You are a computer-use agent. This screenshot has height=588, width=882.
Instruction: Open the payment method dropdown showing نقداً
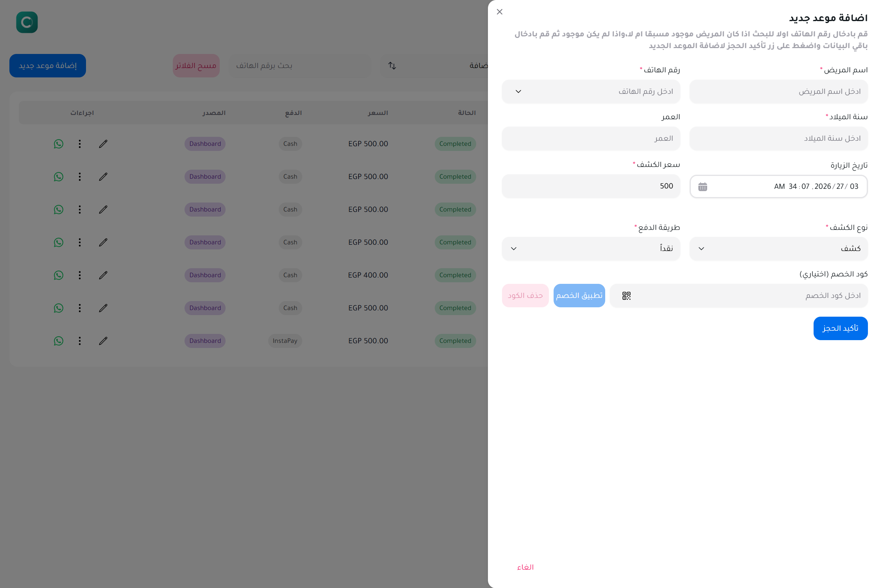pyautogui.click(x=591, y=249)
